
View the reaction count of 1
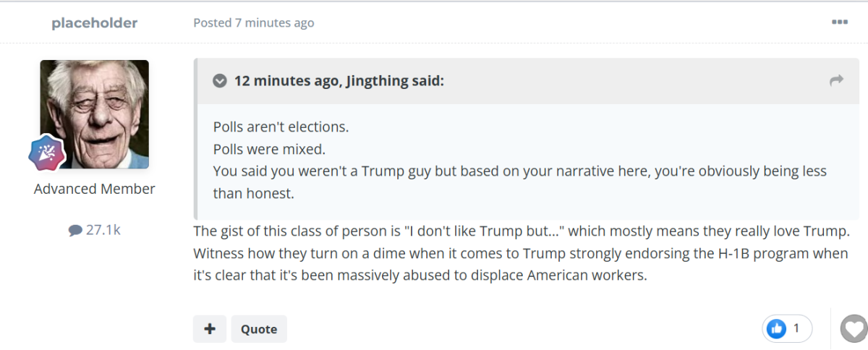(x=796, y=328)
